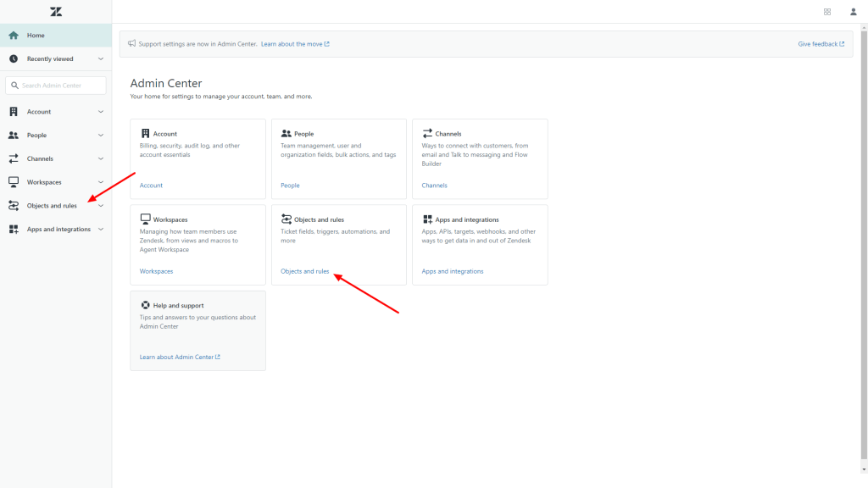Open the product switcher grid icon

click(x=827, y=11)
